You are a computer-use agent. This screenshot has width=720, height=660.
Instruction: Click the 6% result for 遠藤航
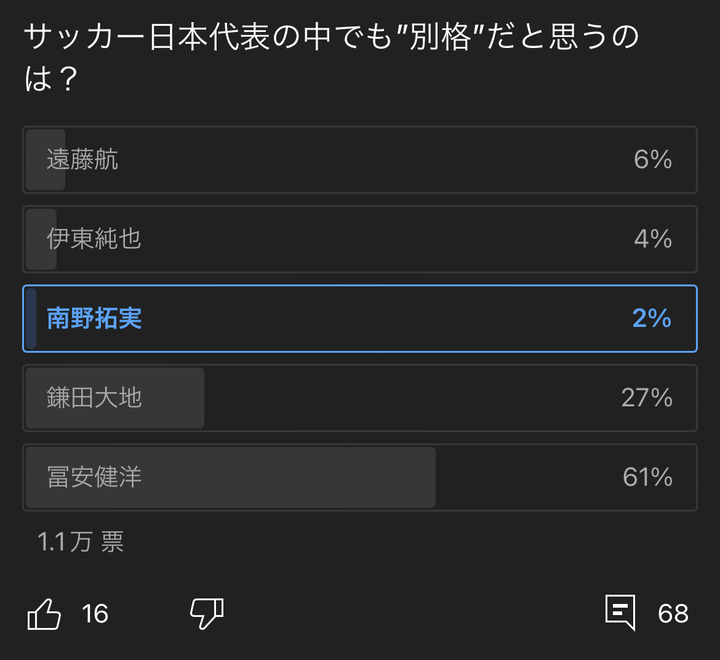point(652,159)
